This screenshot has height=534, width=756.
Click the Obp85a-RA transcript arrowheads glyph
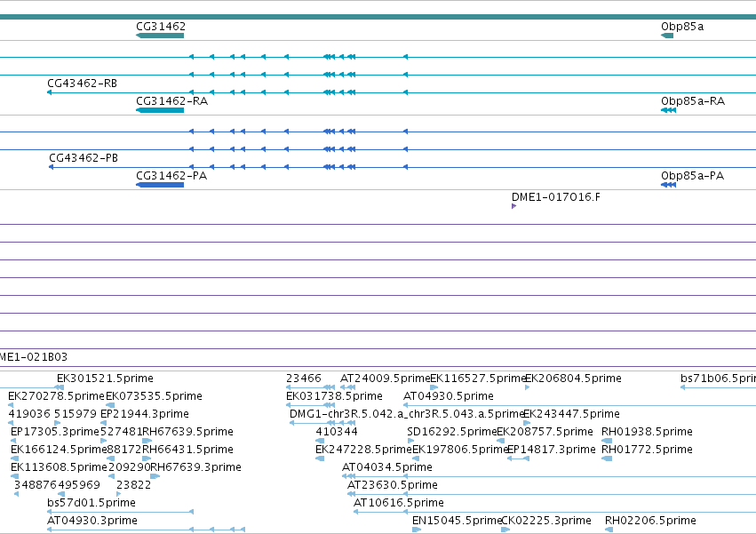(668, 110)
